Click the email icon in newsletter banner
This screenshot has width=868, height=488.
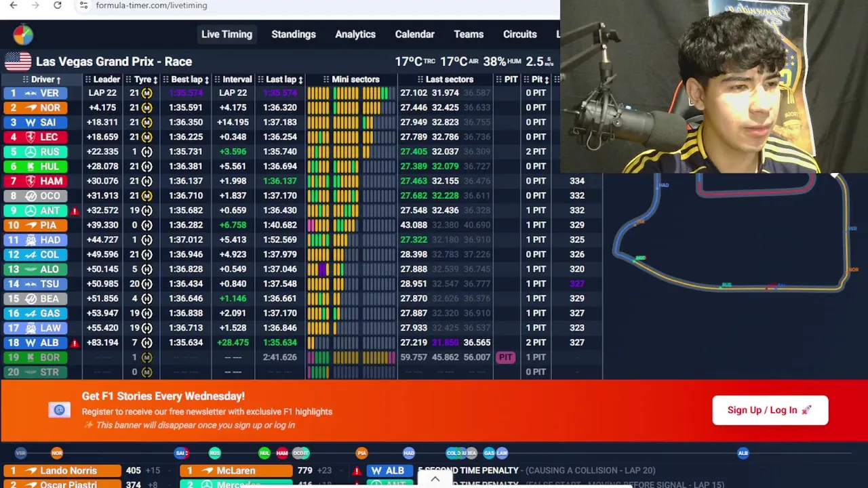coord(59,409)
